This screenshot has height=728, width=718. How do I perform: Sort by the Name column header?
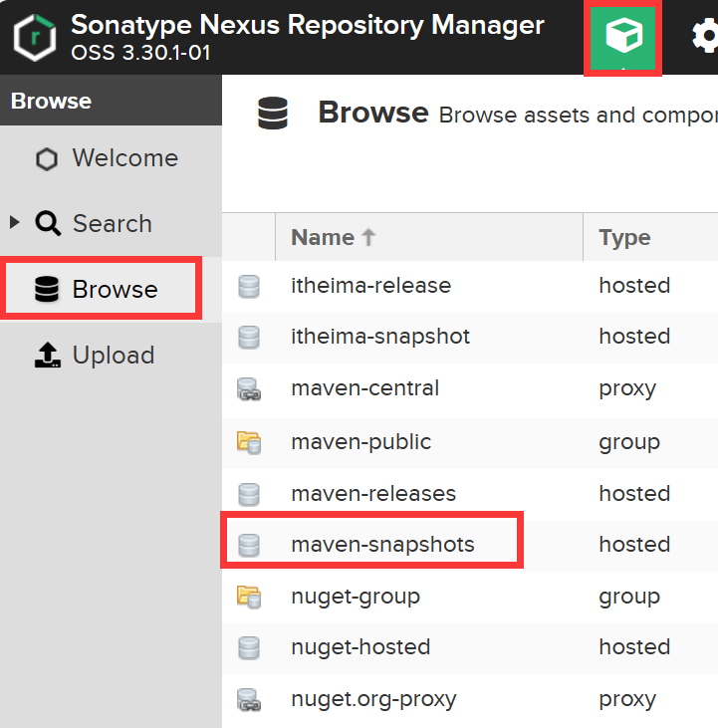tap(429, 237)
